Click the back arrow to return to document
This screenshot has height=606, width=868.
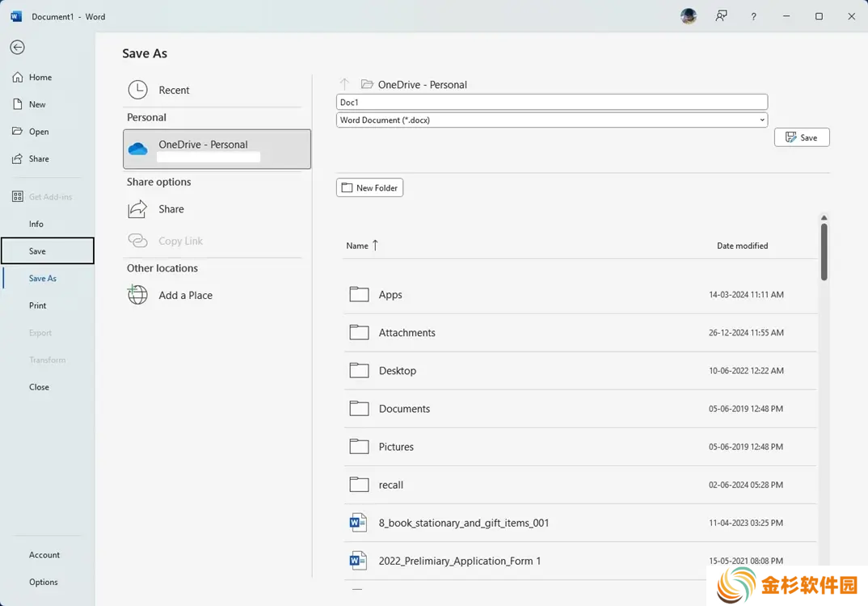pos(17,48)
